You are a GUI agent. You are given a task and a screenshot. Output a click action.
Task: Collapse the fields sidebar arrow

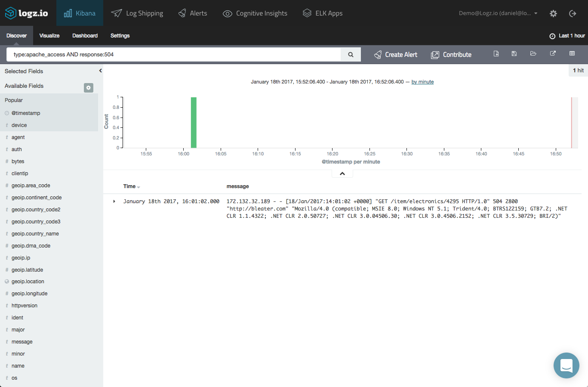pos(100,71)
